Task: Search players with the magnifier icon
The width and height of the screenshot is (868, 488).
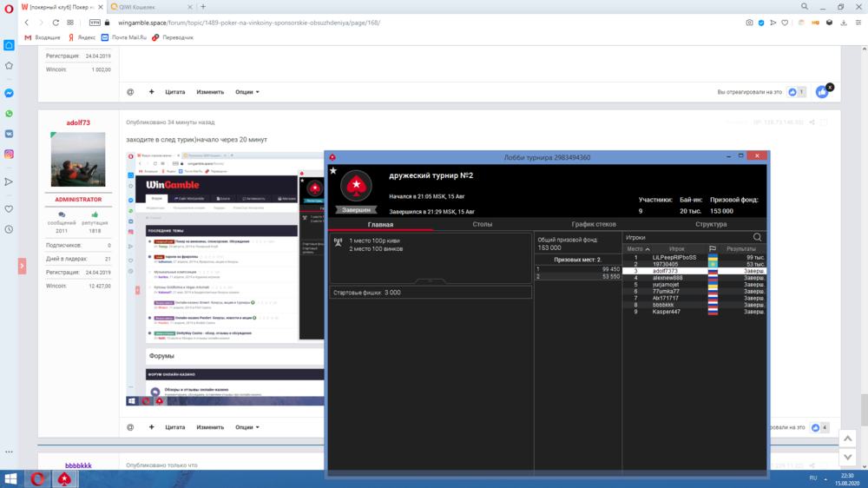Action: (x=757, y=237)
